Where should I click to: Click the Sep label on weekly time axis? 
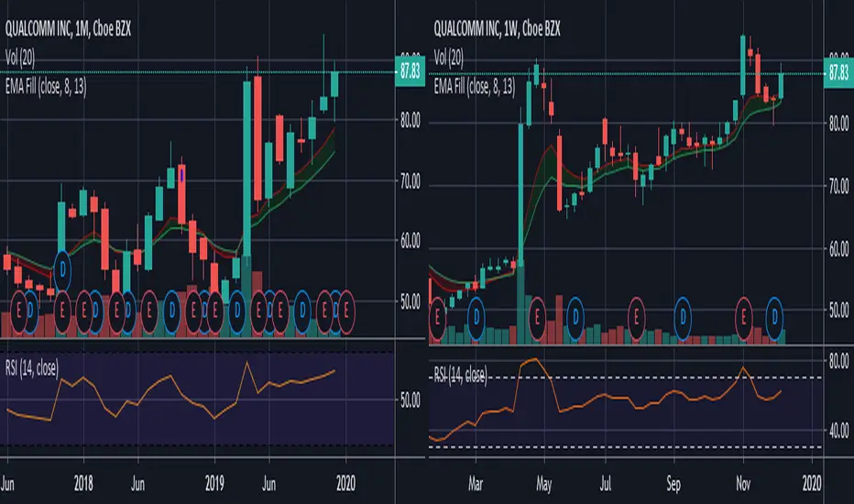click(673, 484)
